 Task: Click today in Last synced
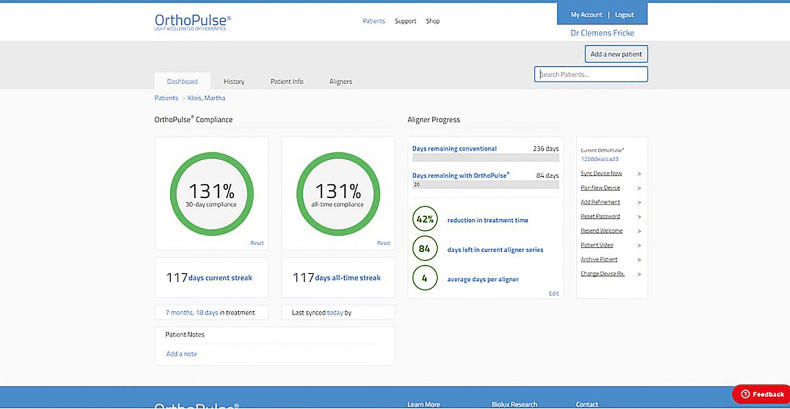point(335,313)
